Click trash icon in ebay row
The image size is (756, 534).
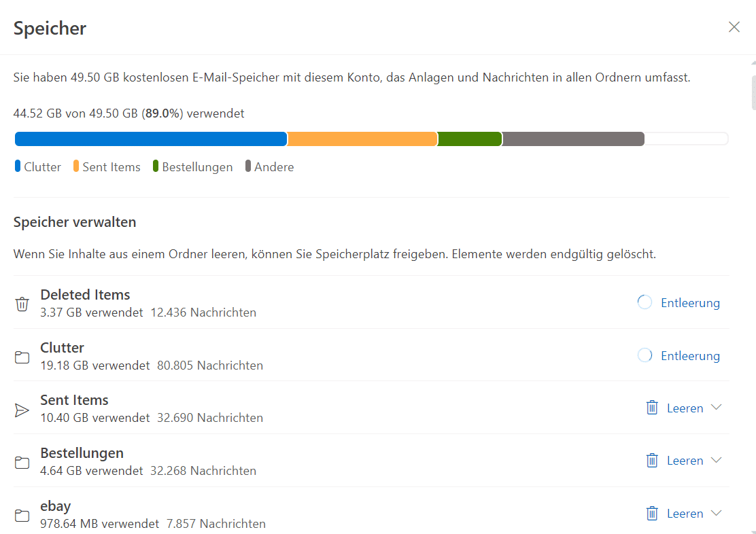(652, 514)
